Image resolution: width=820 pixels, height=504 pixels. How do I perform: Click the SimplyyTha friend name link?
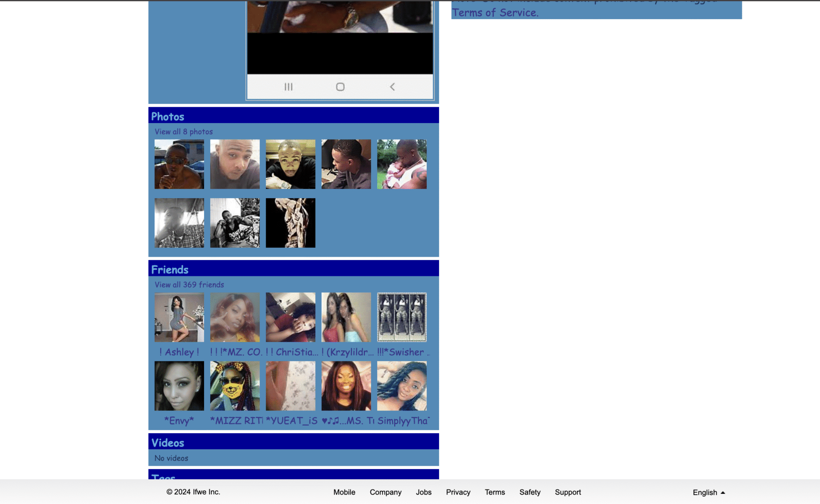pos(403,421)
